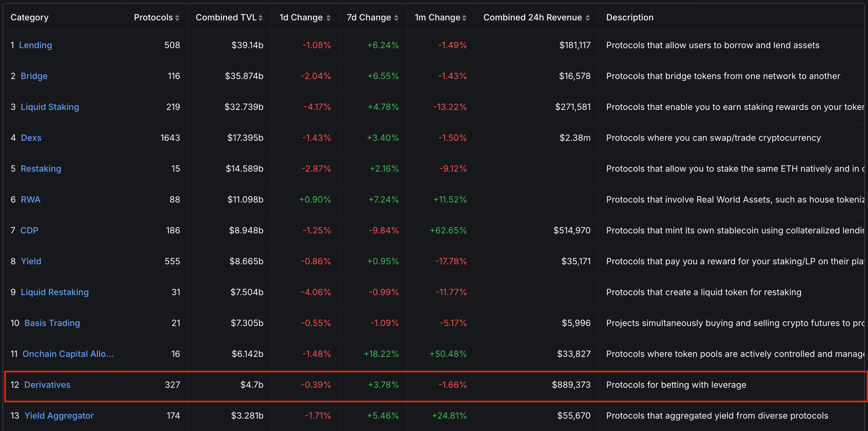Open the Lending category page
Viewport: 868px width, 431px height.
coord(36,45)
